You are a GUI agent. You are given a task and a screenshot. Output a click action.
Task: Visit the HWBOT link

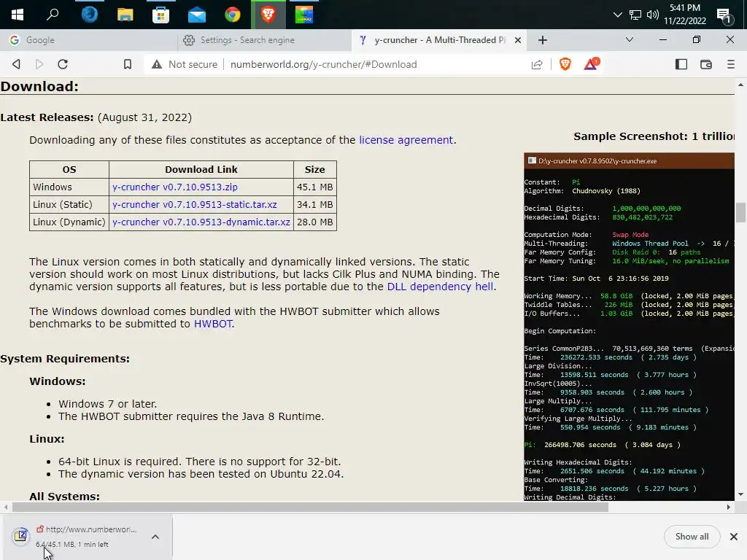[x=213, y=324]
